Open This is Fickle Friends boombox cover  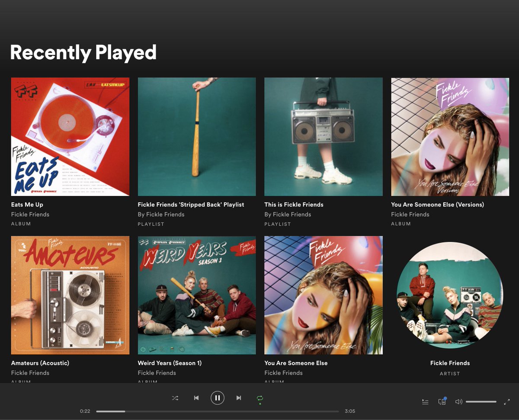tap(324, 137)
